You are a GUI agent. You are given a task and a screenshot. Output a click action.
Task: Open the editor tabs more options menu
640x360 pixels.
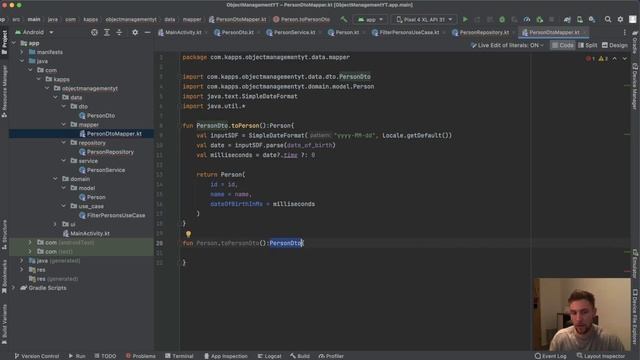click(624, 32)
